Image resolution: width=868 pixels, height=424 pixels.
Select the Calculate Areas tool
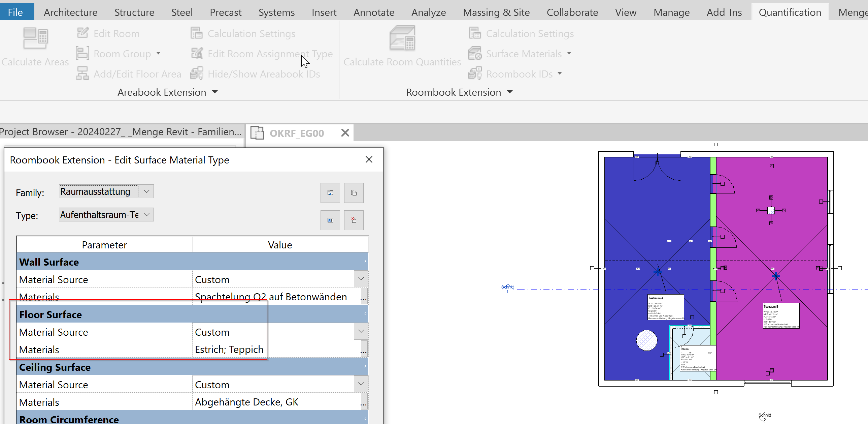point(35,47)
